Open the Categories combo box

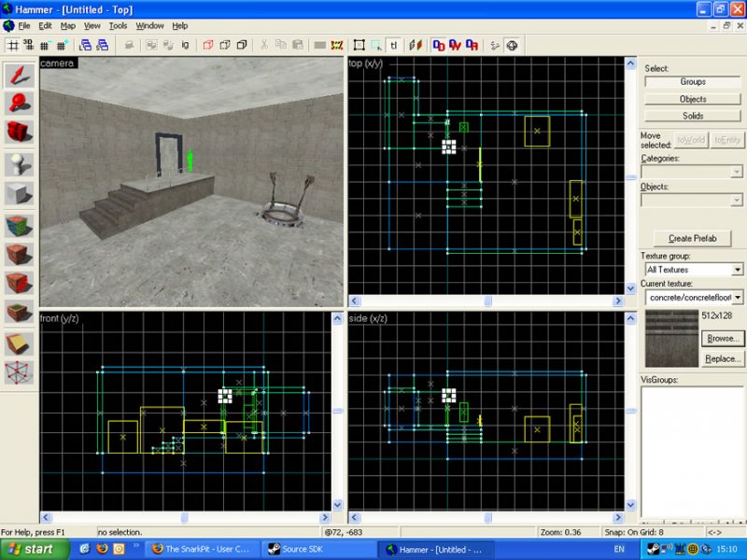(692, 172)
